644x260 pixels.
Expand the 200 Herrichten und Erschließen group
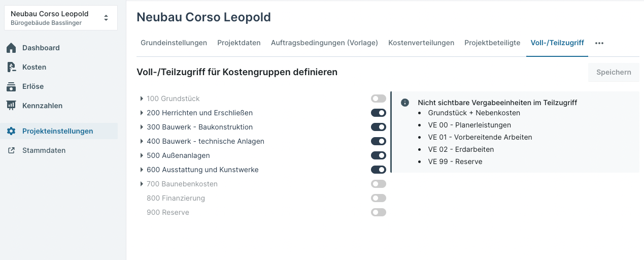coord(142,113)
